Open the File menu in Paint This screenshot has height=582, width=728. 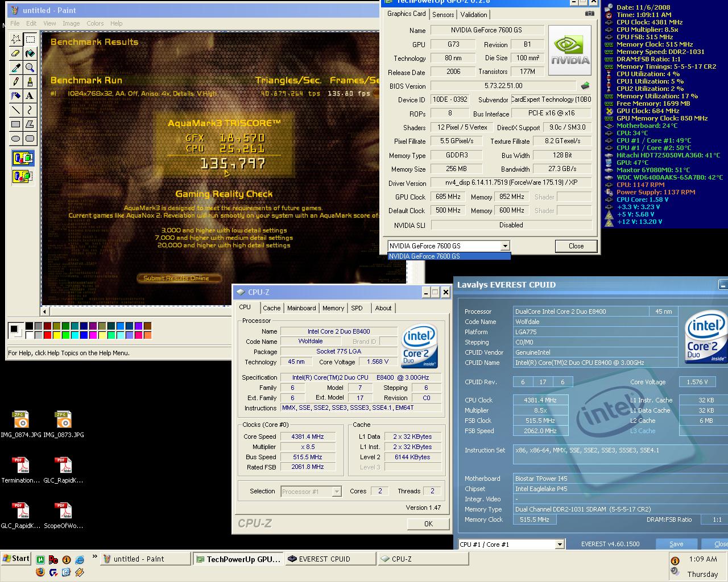[x=15, y=23]
